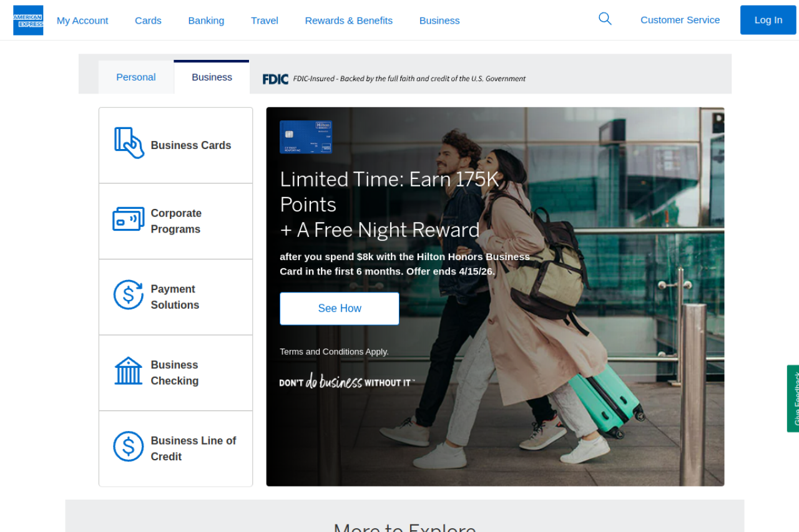Click the Corporate Programs cards icon
Screen dimensions: 799x532
click(129, 220)
